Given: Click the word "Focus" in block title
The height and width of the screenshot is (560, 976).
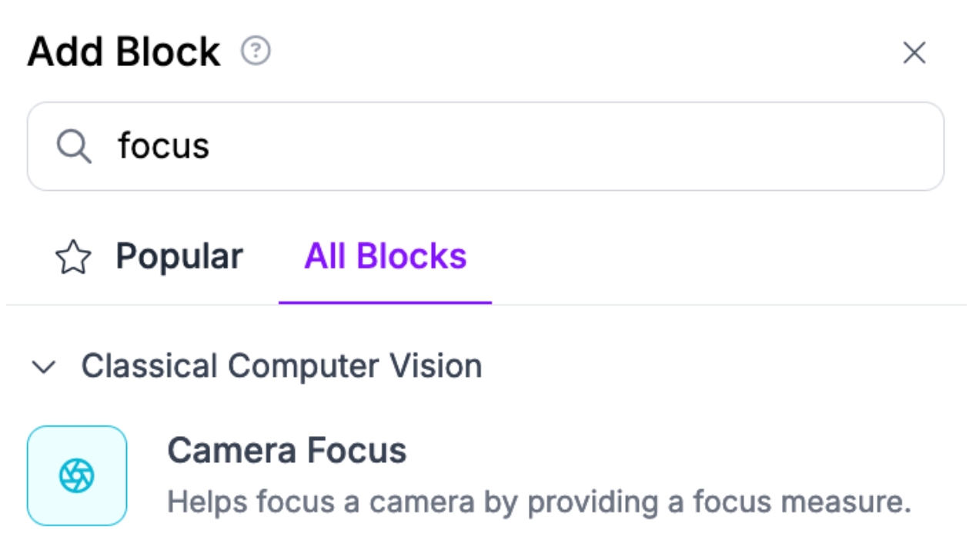Looking at the screenshot, I should 357,451.
